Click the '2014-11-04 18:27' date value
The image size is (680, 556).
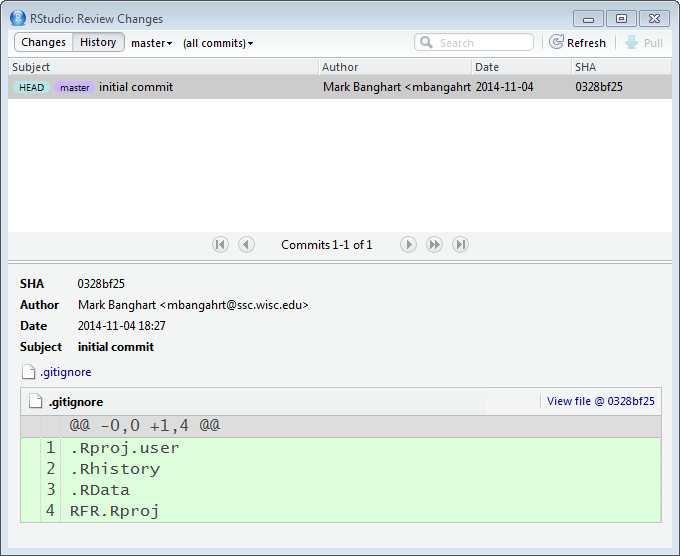pos(121,326)
